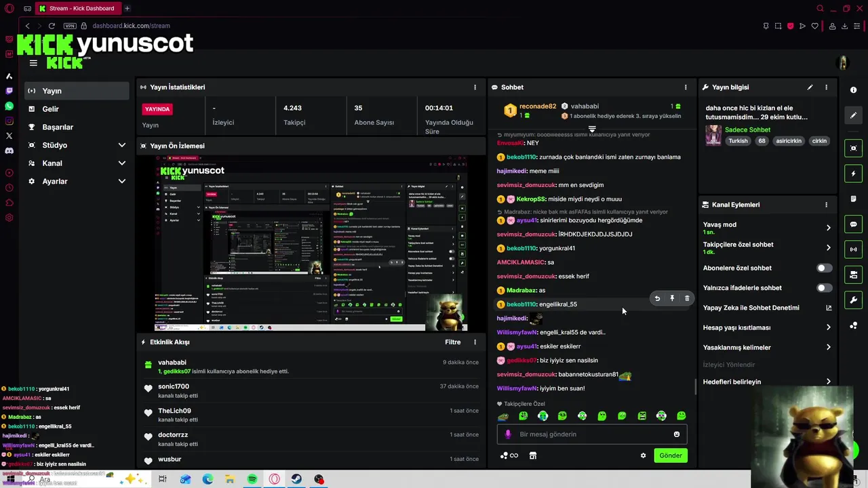Image resolution: width=868 pixels, height=488 pixels.
Task: Open Spotify from the taskbar
Action: [x=252, y=479]
